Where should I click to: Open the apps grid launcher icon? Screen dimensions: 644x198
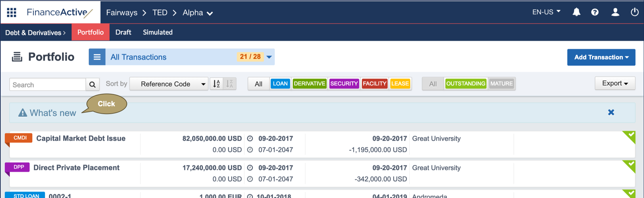pos(12,13)
